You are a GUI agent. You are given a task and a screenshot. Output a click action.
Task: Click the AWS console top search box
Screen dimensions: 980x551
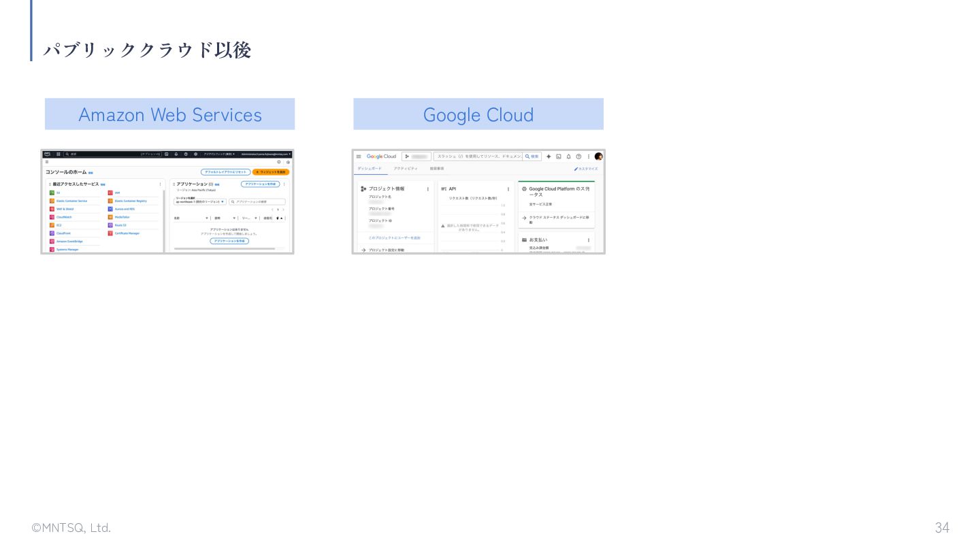click(x=112, y=154)
